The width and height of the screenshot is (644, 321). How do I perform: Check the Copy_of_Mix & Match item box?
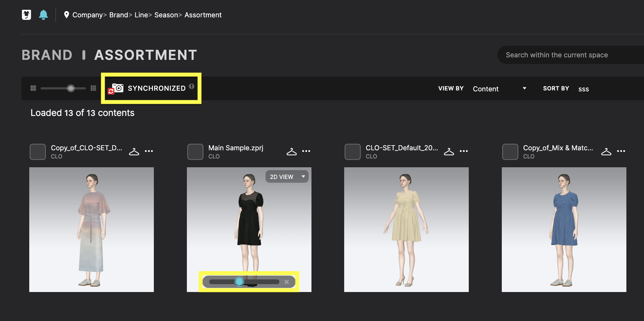pyautogui.click(x=510, y=152)
